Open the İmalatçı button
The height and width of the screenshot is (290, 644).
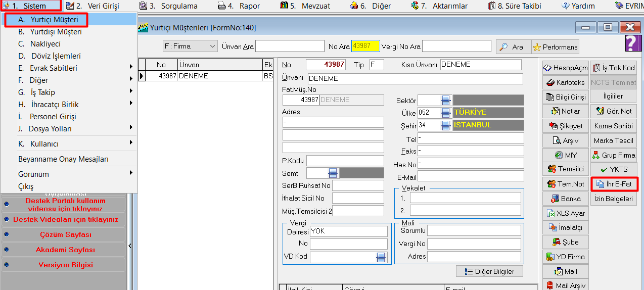coord(566,228)
